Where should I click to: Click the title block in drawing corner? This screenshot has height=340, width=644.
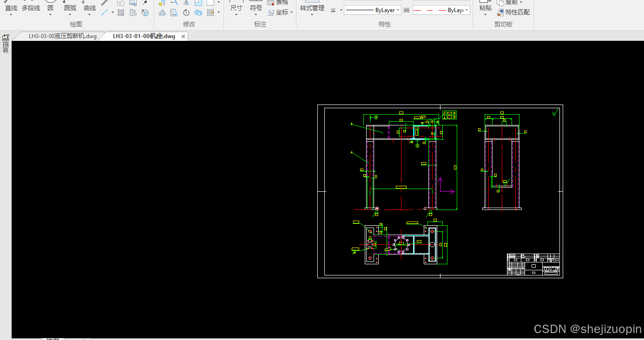(533, 264)
